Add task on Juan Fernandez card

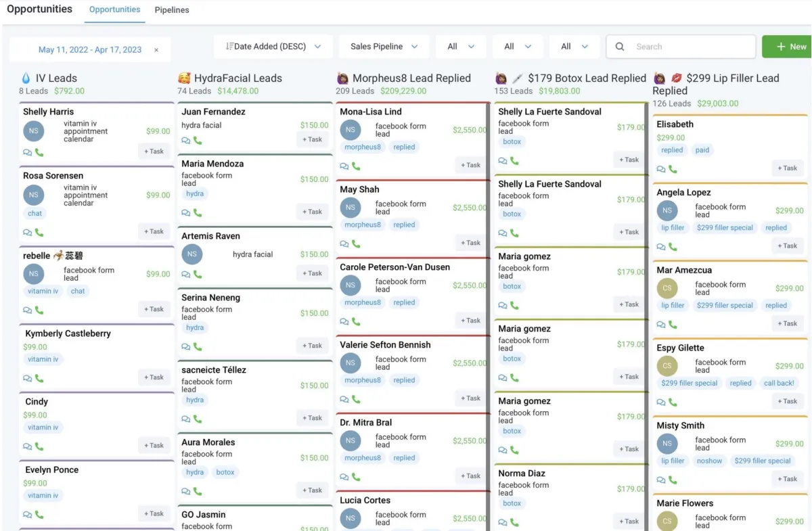click(312, 139)
